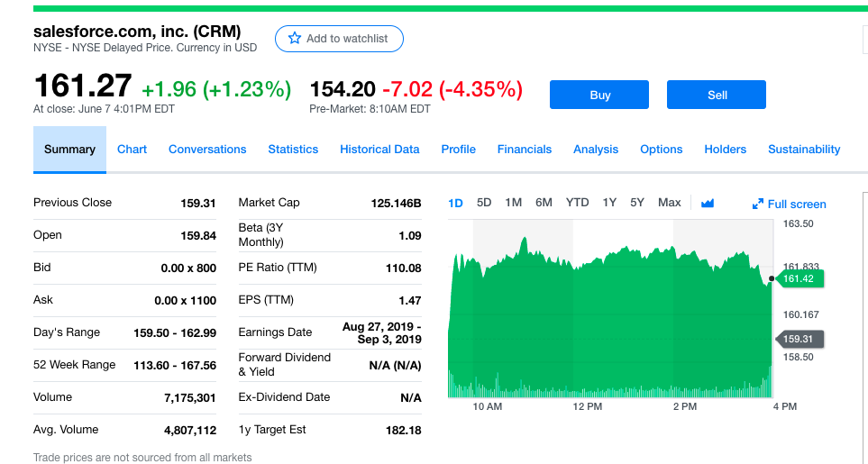Click the 182.18 target estimate value
The width and height of the screenshot is (868, 464).
[404, 431]
